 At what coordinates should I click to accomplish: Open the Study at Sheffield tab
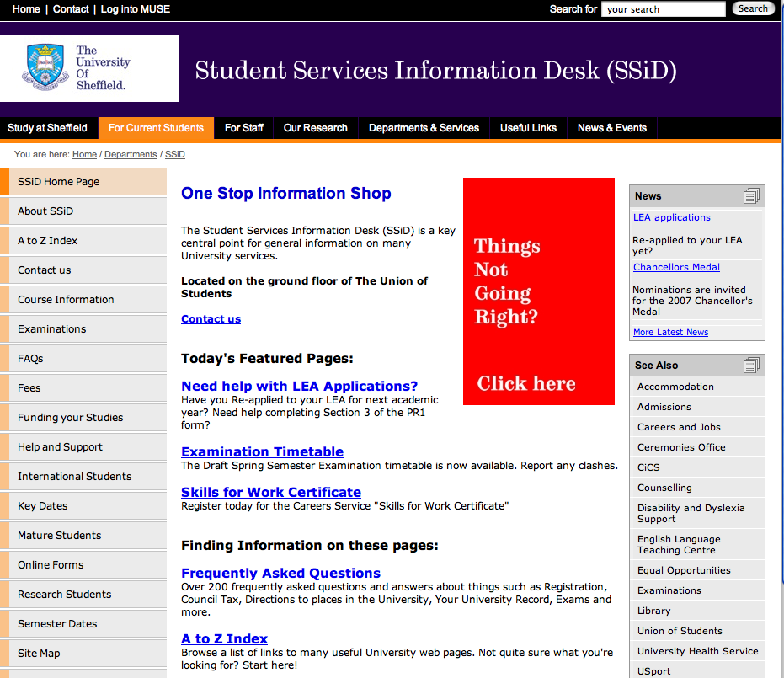tap(47, 128)
